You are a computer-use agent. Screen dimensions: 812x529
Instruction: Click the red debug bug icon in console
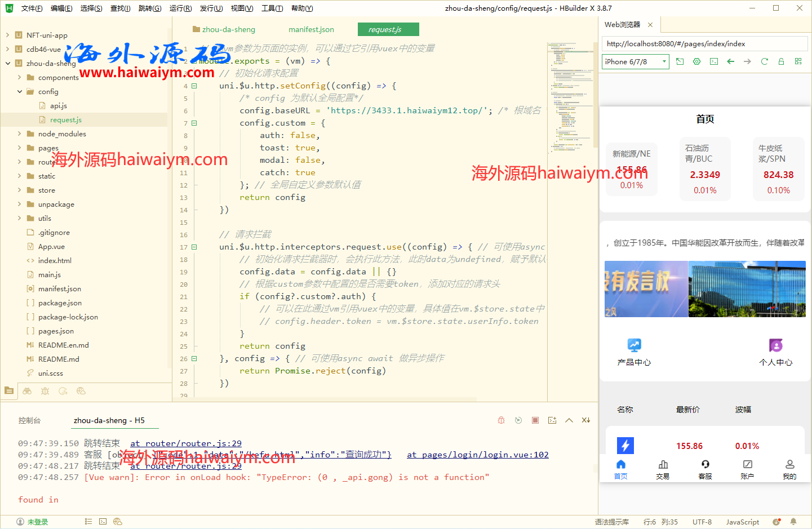pyautogui.click(x=501, y=420)
